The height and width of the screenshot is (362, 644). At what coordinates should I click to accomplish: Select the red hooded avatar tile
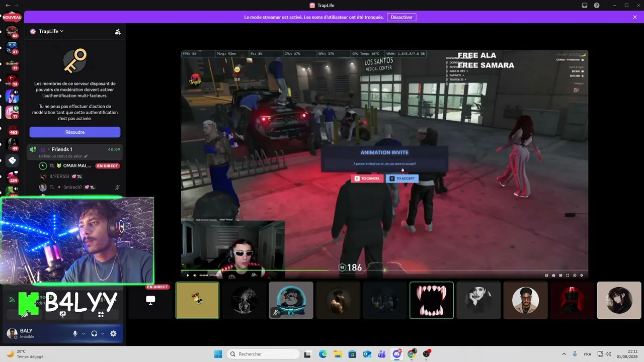(573, 300)
